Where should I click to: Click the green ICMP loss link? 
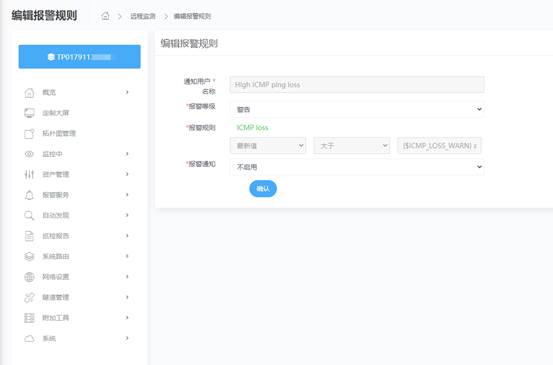tap(252, 128)
